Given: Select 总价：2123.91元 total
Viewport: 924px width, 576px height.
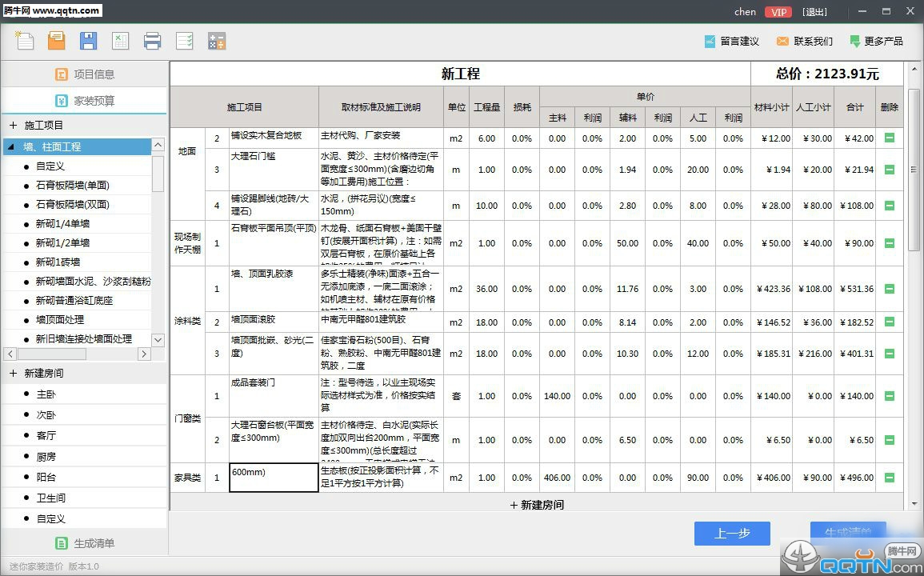Looking at the screenshot, I should tap(827, 74).
